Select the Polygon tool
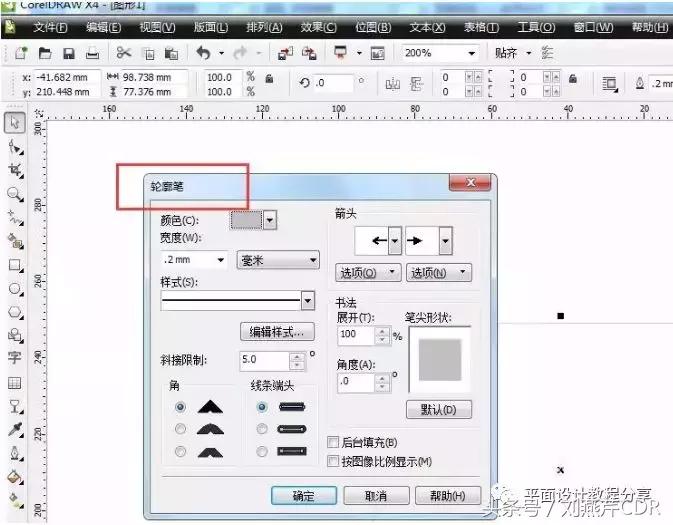The image size is (673, 525). pos(15,312)
